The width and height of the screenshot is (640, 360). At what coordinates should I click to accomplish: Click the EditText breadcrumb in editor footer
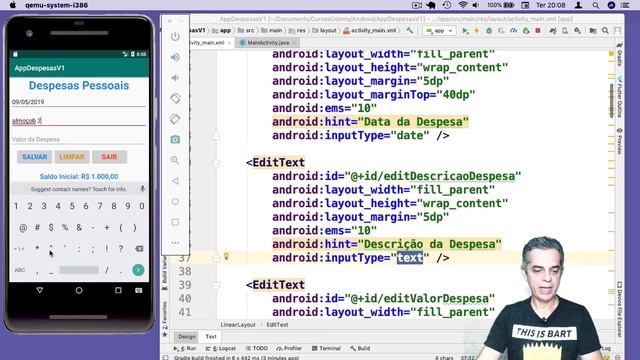[x=277, y=325]
